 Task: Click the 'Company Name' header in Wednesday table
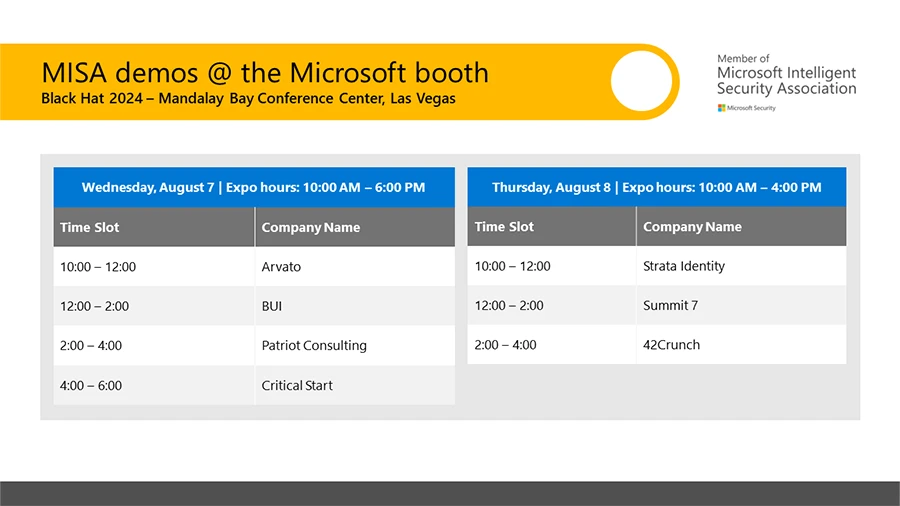point(355,227)
